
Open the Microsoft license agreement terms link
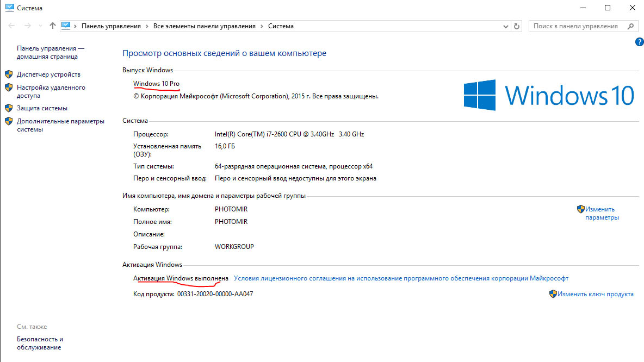point(401,278)
